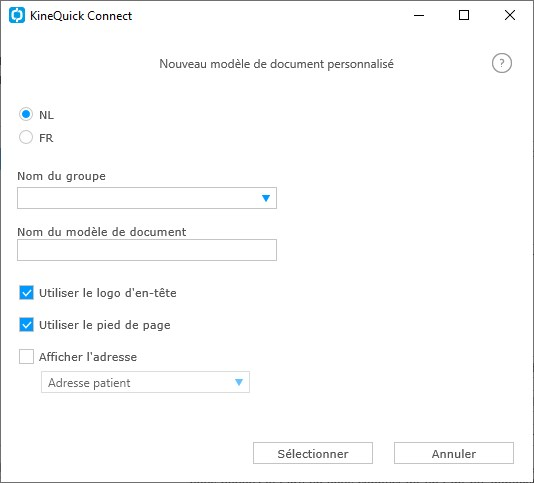The width and height of the screenshot is (534, 483).
Task: Focus the Nom du modèle de document field
Action: pyautogui.click(x=147, y=250)
